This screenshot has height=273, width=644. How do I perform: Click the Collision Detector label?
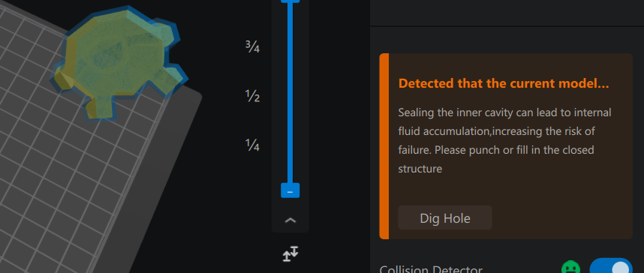[x=430, y=270]
